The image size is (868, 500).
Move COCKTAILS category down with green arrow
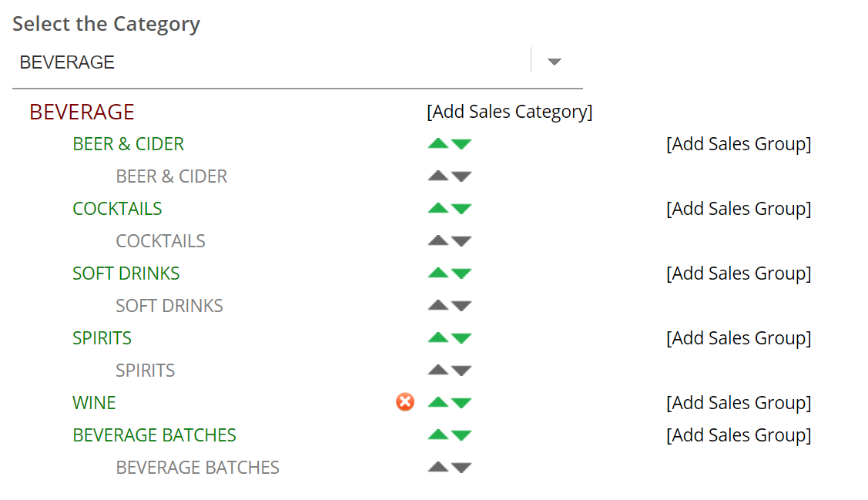461,209
